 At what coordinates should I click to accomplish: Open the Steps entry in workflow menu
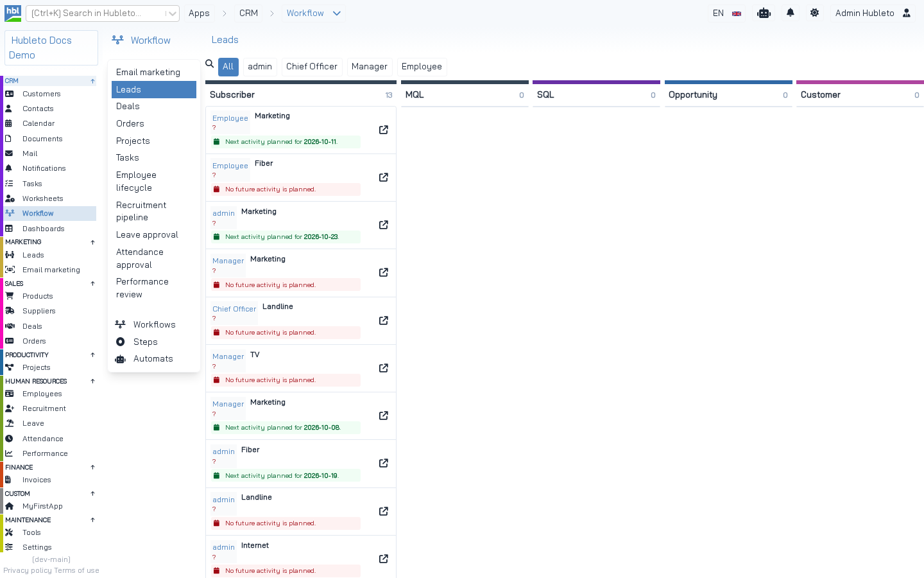coord(154,342)
